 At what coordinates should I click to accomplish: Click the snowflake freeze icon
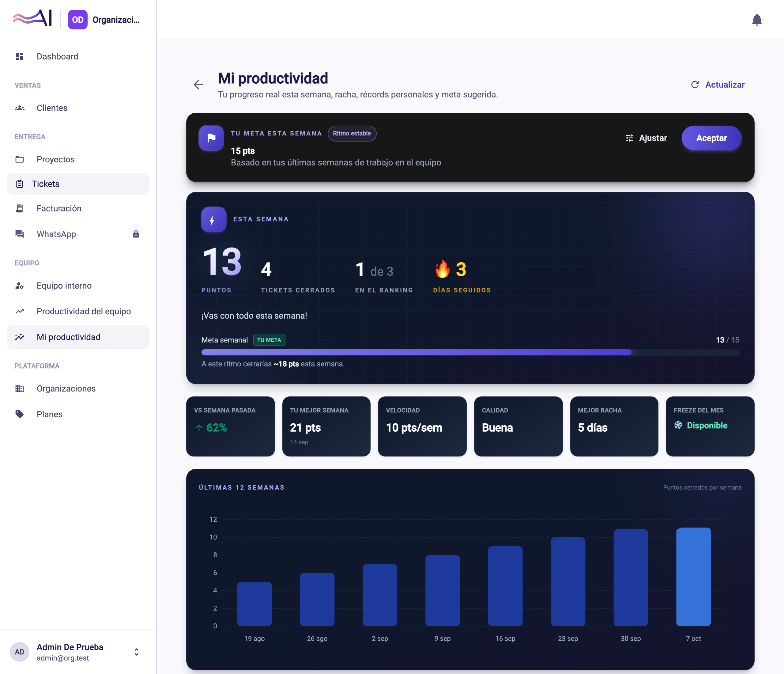pyautogui.click(x=678, y=425)
